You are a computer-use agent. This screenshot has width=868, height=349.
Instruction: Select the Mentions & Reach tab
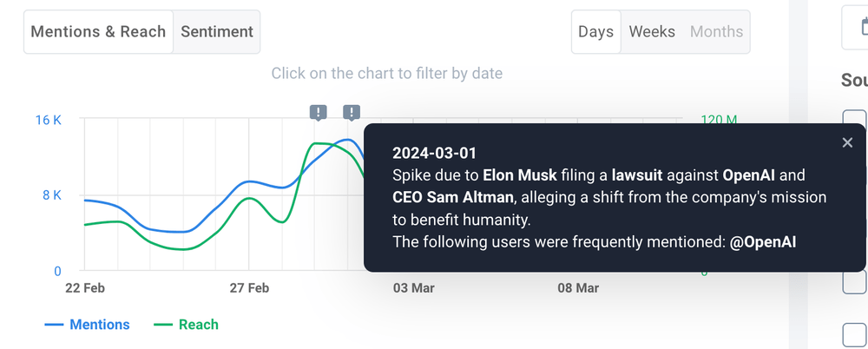pos(98,32)
